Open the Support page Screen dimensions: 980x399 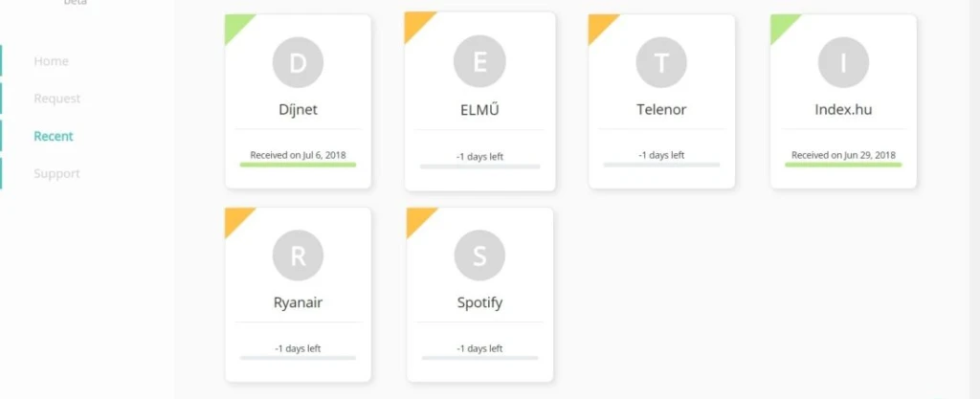click(x=56, y=173)
